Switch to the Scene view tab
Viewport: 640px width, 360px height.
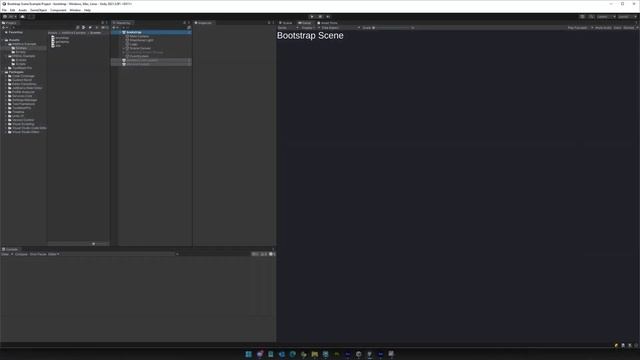coord(286,23)
